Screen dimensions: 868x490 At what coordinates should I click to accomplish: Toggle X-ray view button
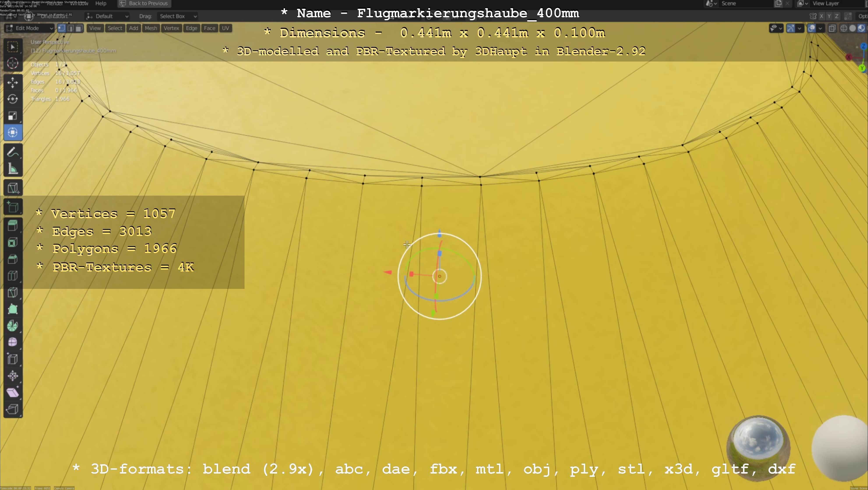832,28
